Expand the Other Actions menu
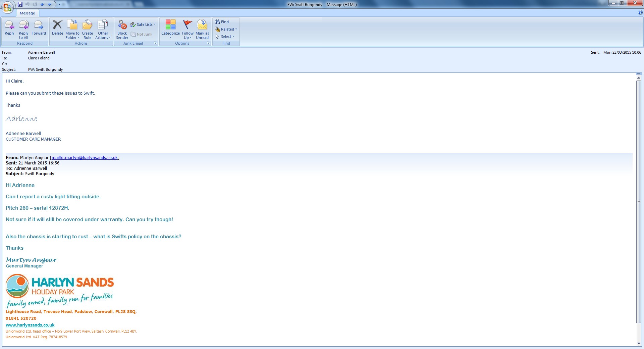Viewport: 644px width, 349px height. click(x=103, y=30)
